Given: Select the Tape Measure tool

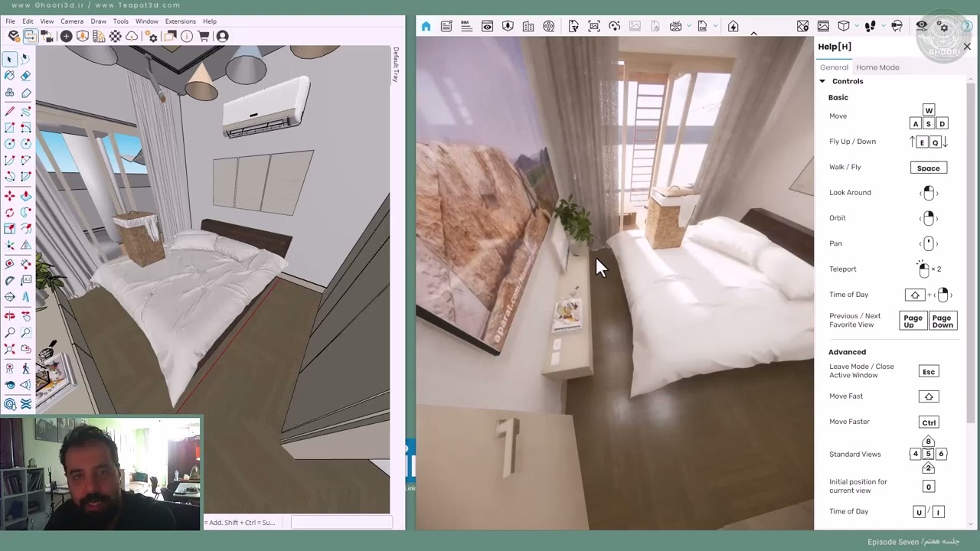Looking at the screenshot, I should [9, 263].
